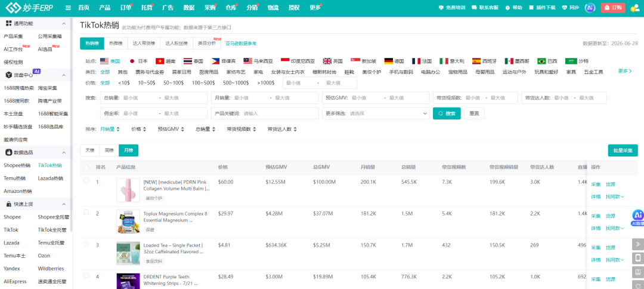Open 免费培训 free training
This screenshot has height=289, width=644.
tap(452, 8)
